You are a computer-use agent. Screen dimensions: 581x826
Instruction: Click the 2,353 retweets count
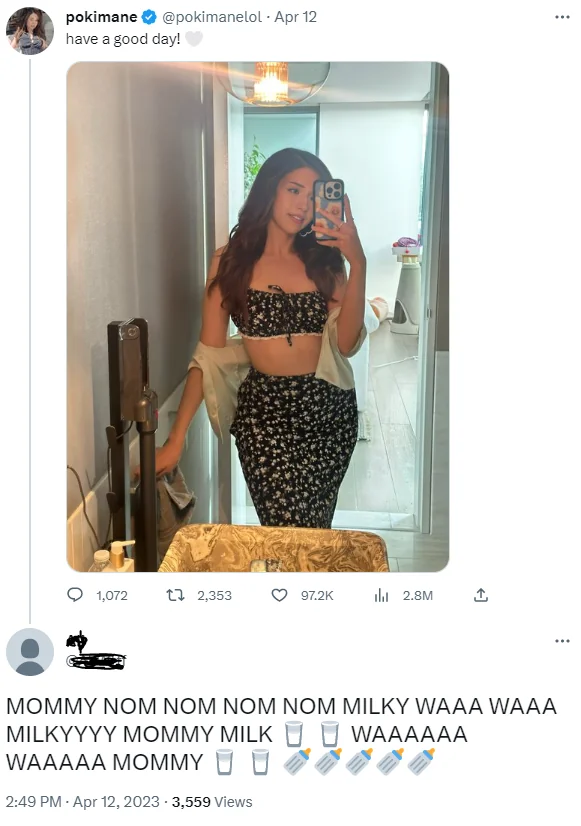tap(214, 595)
